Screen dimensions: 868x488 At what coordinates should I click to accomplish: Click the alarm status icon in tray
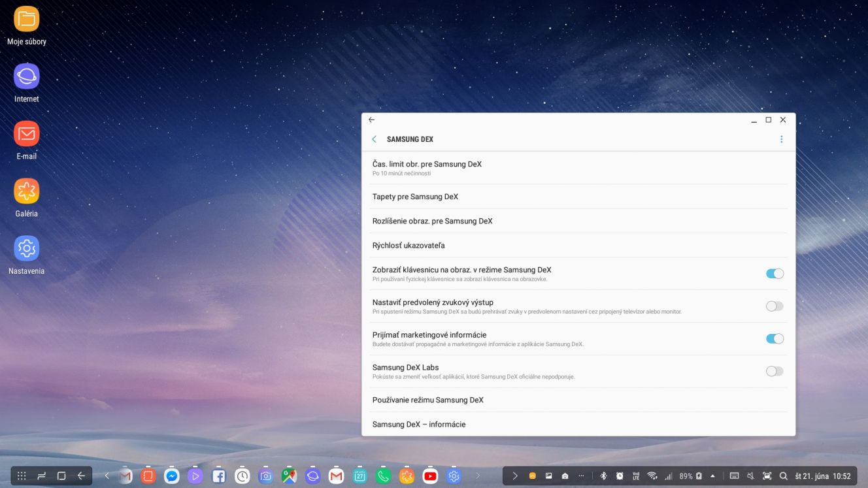(620, 476)
